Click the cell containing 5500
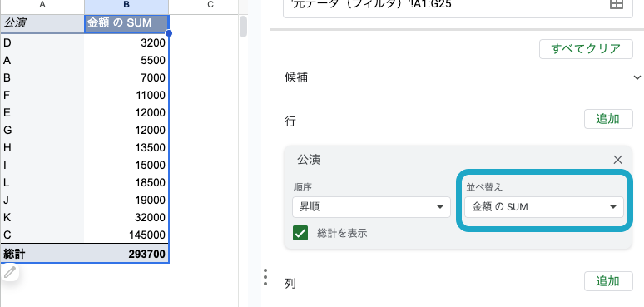This screenshot has width=644, height=307. click(126, 61)
